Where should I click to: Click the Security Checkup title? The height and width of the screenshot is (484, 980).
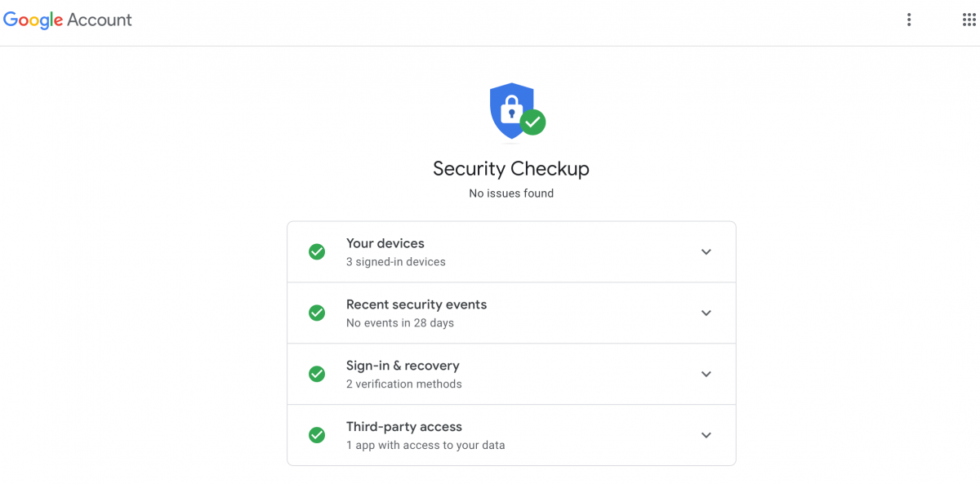point(511,168)
